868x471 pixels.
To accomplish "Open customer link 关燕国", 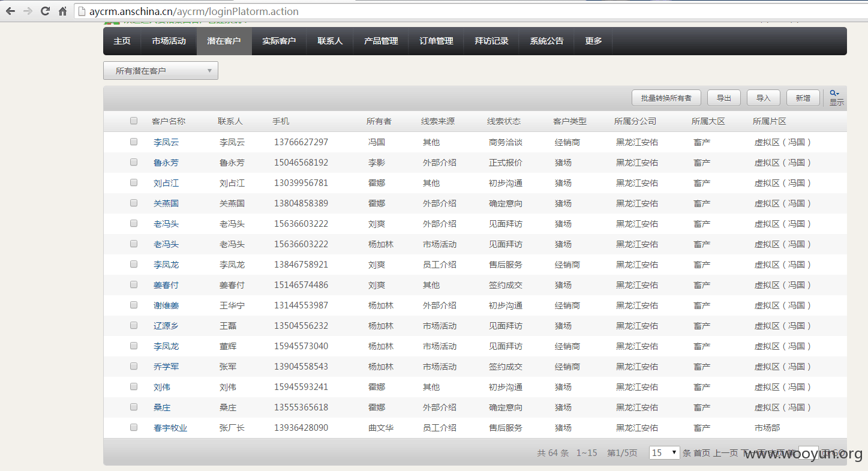I will 166,203.
